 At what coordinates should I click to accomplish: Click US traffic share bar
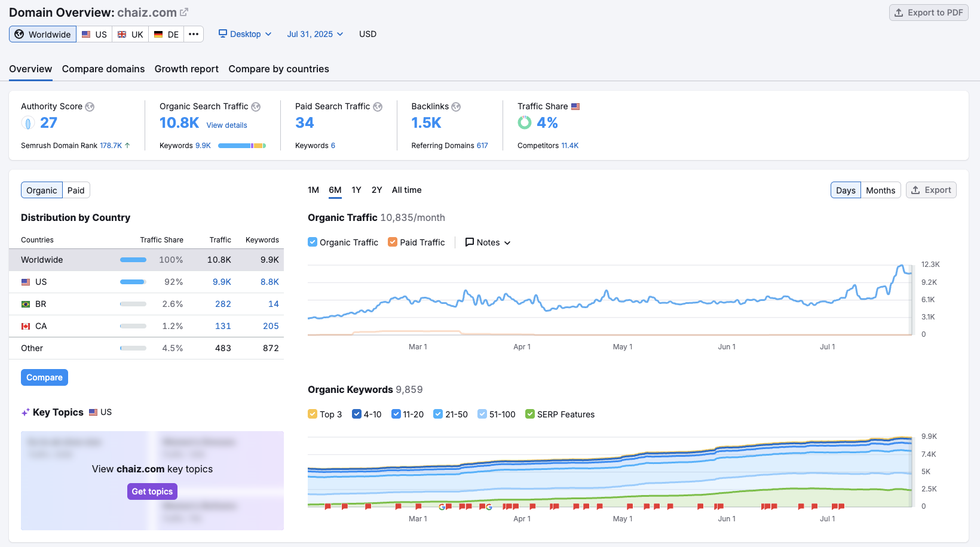pyautogui.click(x=133, y=282)
